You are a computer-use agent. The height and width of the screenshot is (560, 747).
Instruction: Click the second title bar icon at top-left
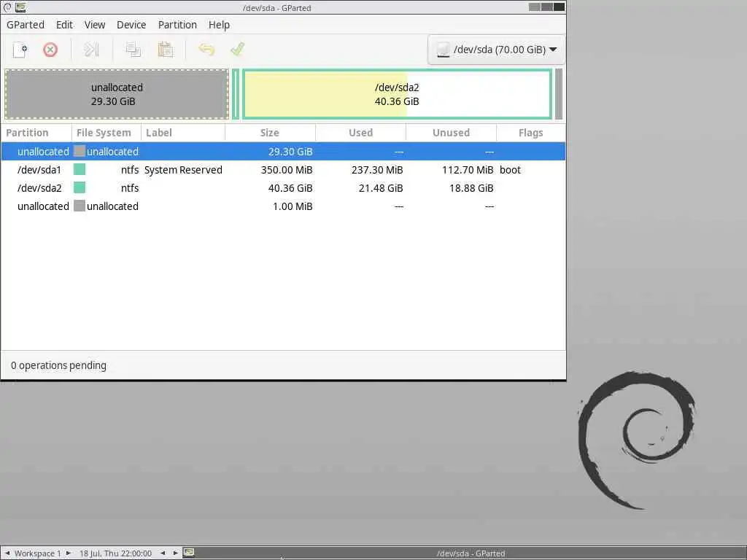click(20, 7)
